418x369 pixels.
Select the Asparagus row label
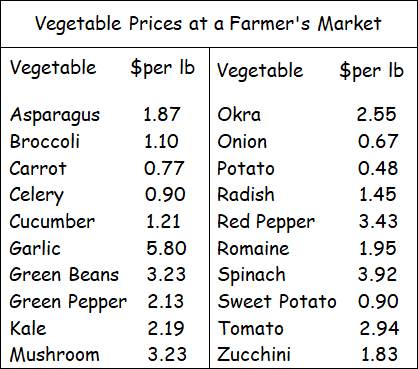coord(55,116)
